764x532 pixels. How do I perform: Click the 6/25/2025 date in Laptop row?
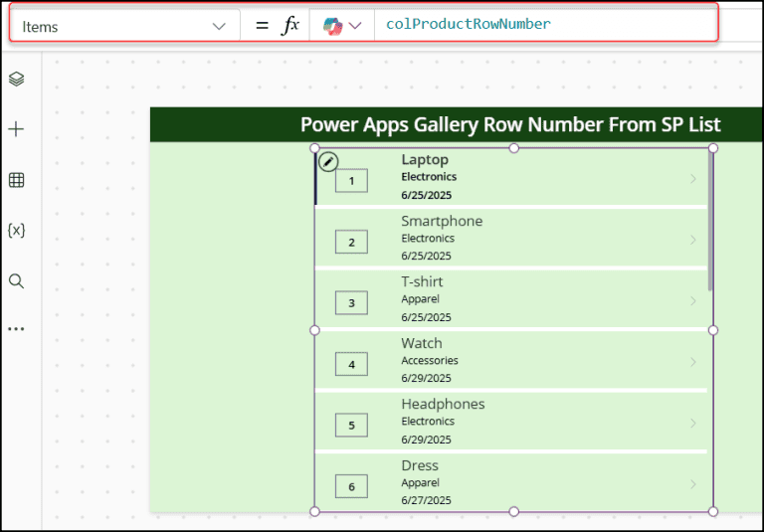(427, 195)
